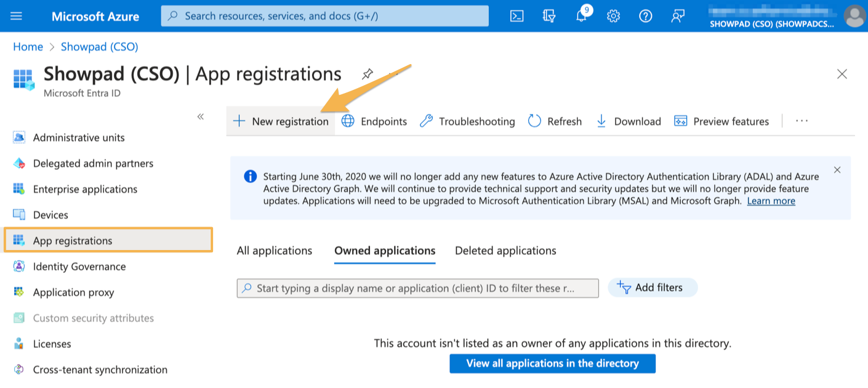Click the Administrative units icon
Image resolution: width=868 pixels, height=388 pixels.
tap(19, 137)
